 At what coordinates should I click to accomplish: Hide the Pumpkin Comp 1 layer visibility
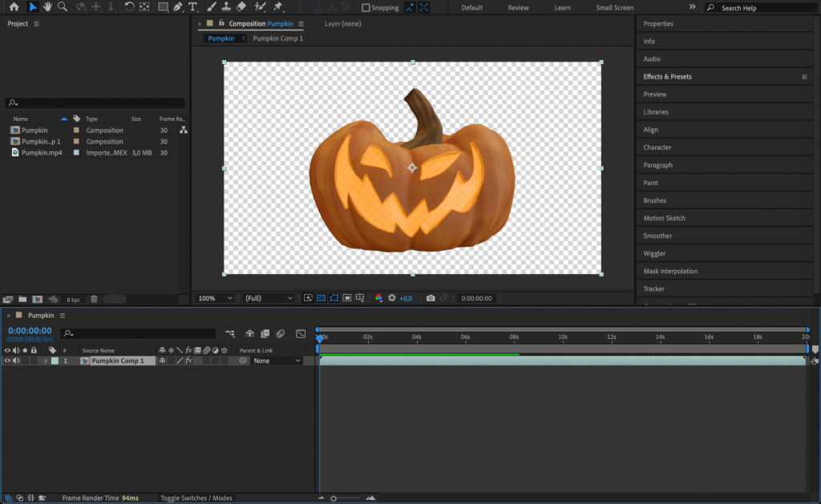(7, 361)
